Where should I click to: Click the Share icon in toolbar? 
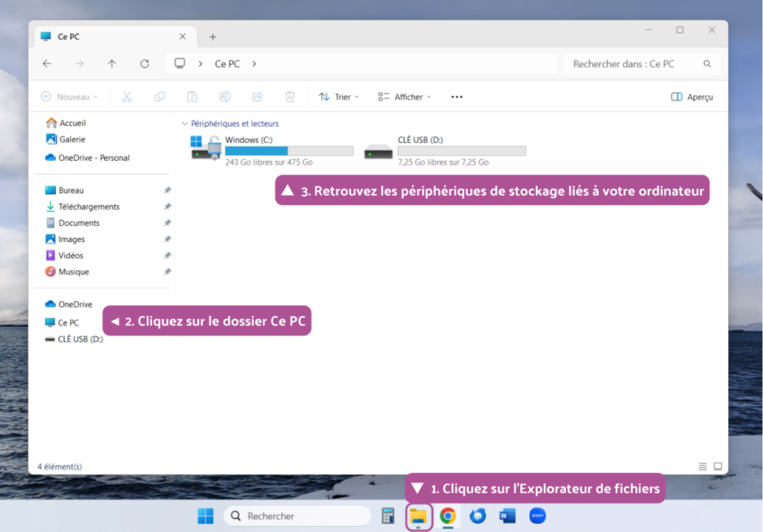click(x=257, y=97)
